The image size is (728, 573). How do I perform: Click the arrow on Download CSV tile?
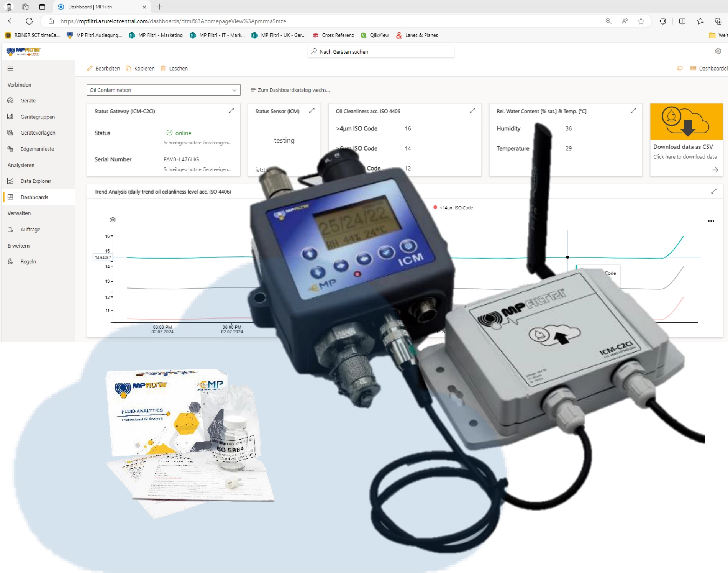[715, 170]
